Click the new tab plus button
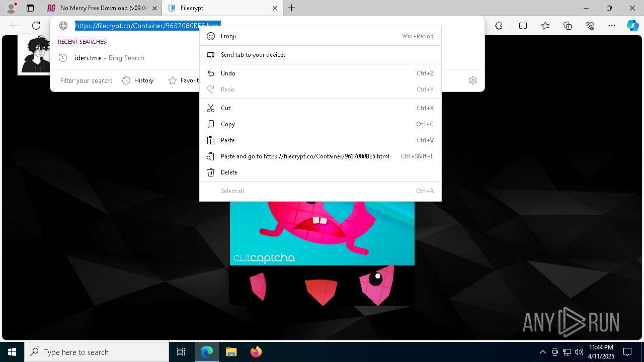Screen dimensions: 644x362 [x=291, y=8]
